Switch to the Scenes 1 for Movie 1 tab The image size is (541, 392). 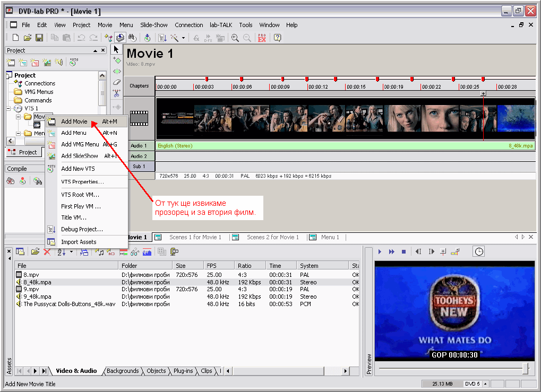pyautogui.click(x=191, y=237)
